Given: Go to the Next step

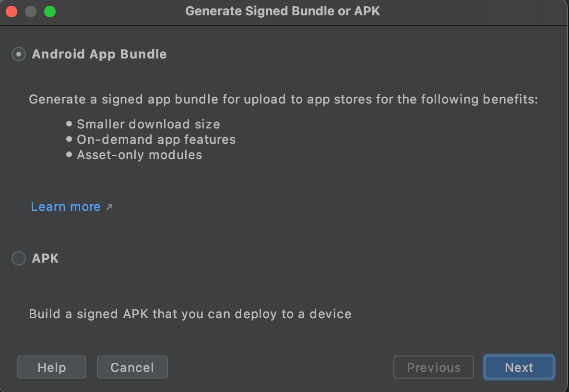Looking at the screenshot, I should pos(519,368).
